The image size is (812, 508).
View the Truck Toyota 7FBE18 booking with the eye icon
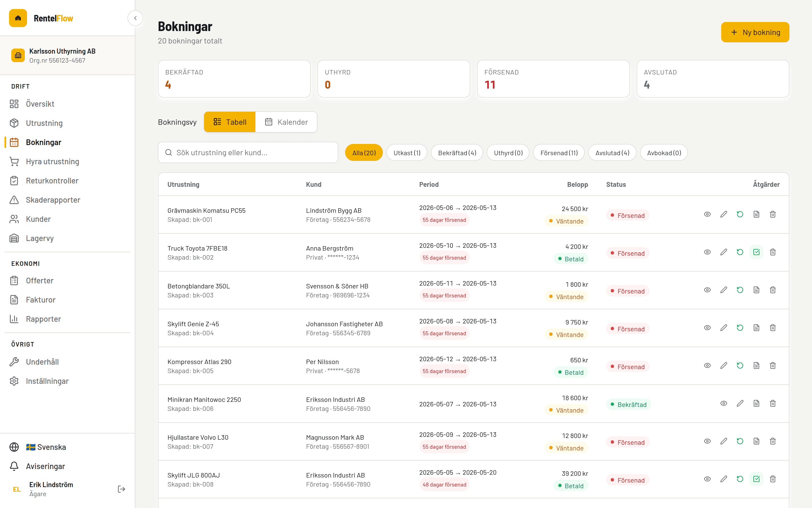click(707, 252)
